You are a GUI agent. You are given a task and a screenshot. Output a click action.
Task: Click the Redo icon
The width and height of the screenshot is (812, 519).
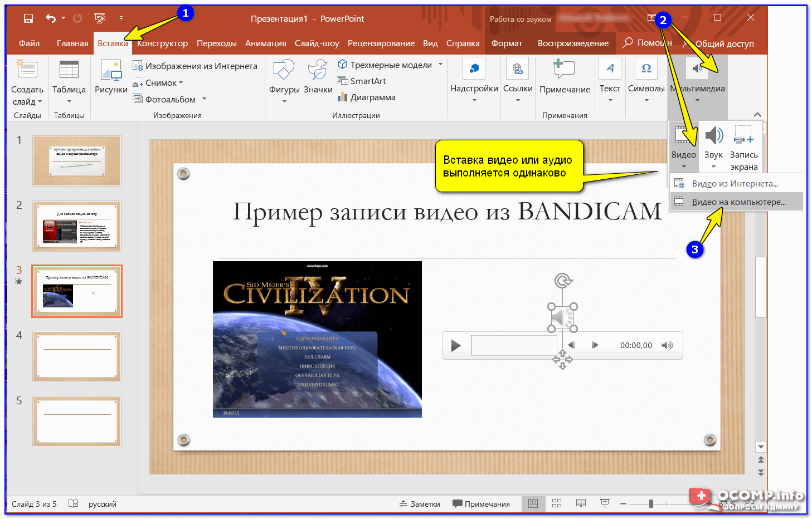pyautogui.click(x=77, y=18)
